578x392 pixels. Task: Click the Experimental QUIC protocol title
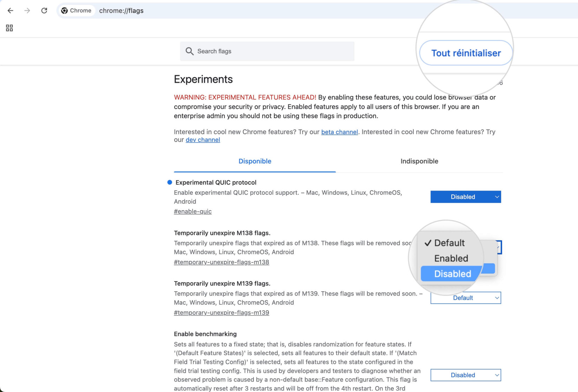pos(216,182)
